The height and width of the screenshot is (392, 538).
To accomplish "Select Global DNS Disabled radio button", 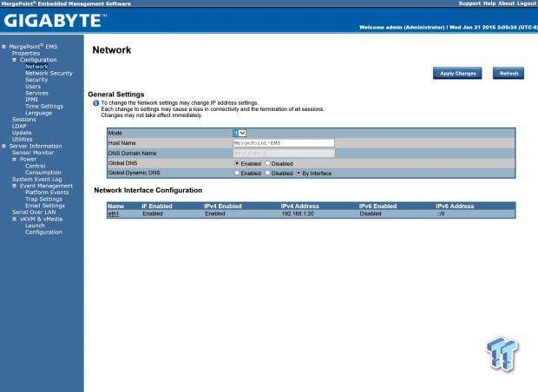I will pos(267,162).
